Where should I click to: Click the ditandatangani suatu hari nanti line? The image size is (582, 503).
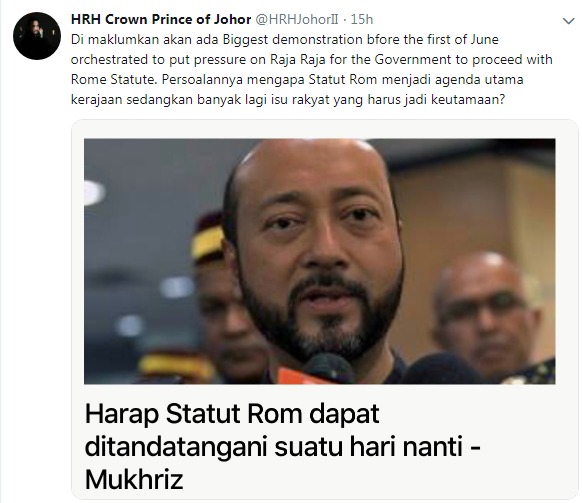283,447
